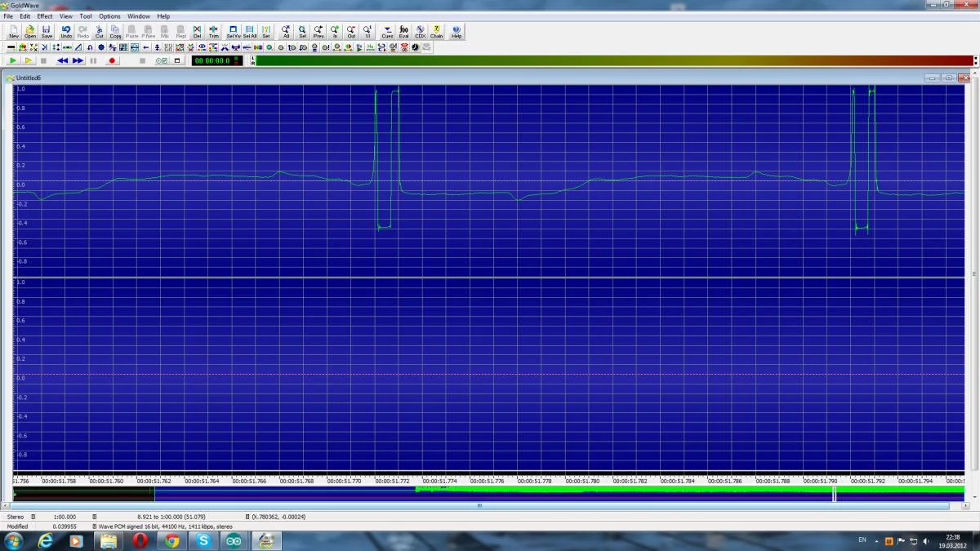Show hidden system tray icons
The width and height of the screenshot is (980, 551).
877,541
